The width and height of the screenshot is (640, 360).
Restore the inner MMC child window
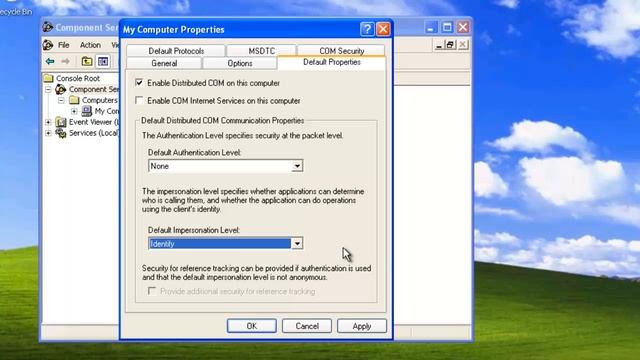point(450,45)
